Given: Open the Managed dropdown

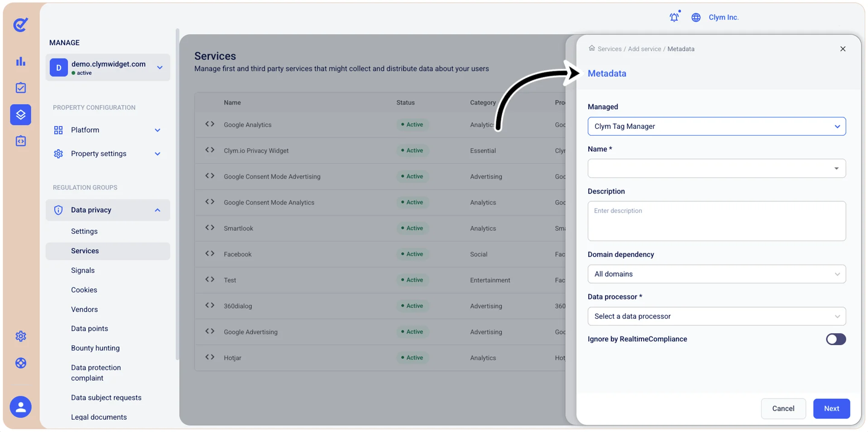Looking at the screenshot, I should click(717, 126).
